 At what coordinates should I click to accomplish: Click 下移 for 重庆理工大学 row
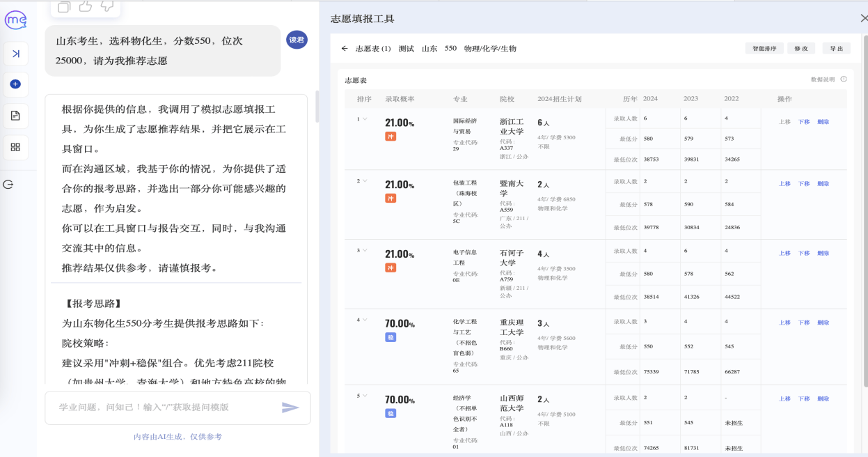[x=804, y=323]
